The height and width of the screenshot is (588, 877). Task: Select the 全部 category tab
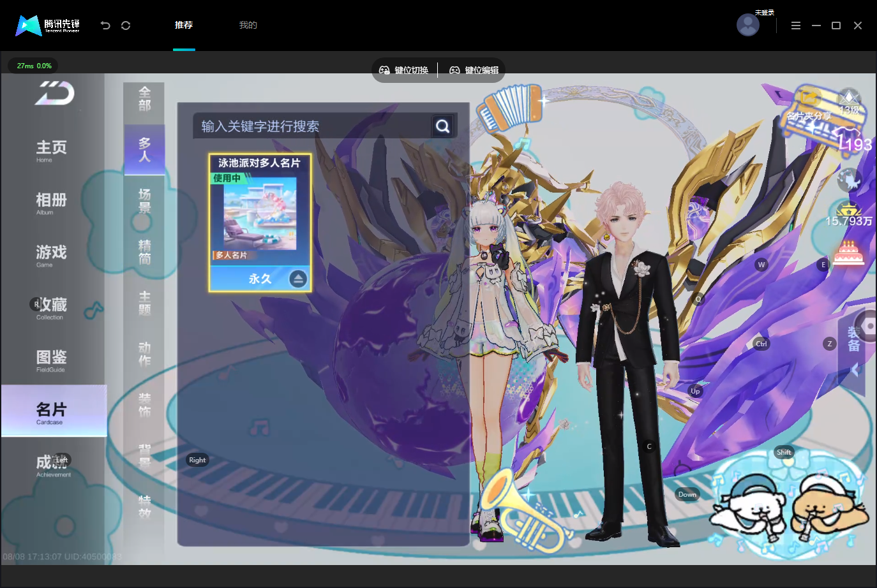pyautogui.click(x=144, y=99)
